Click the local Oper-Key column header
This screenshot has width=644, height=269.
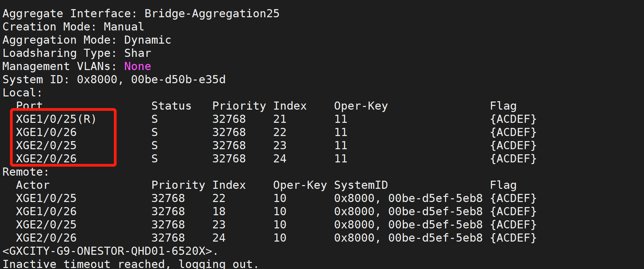point(361,106)
